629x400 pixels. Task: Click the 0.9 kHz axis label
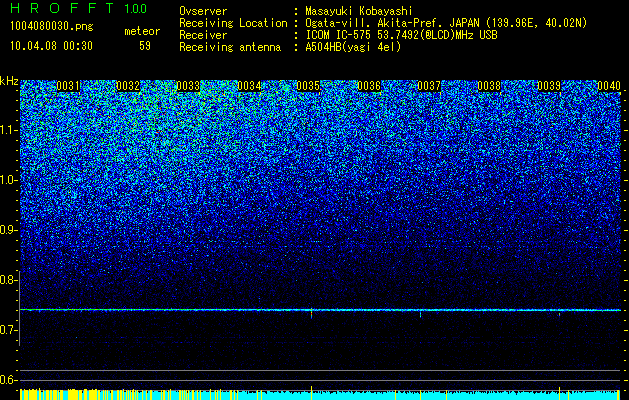coord(7,230)
